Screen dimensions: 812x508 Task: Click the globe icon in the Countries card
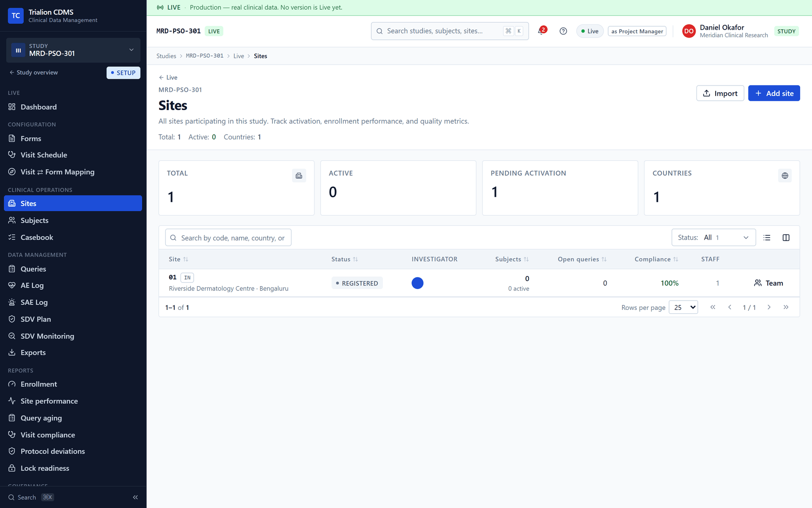pyautogui.click(x=785, y=176)
